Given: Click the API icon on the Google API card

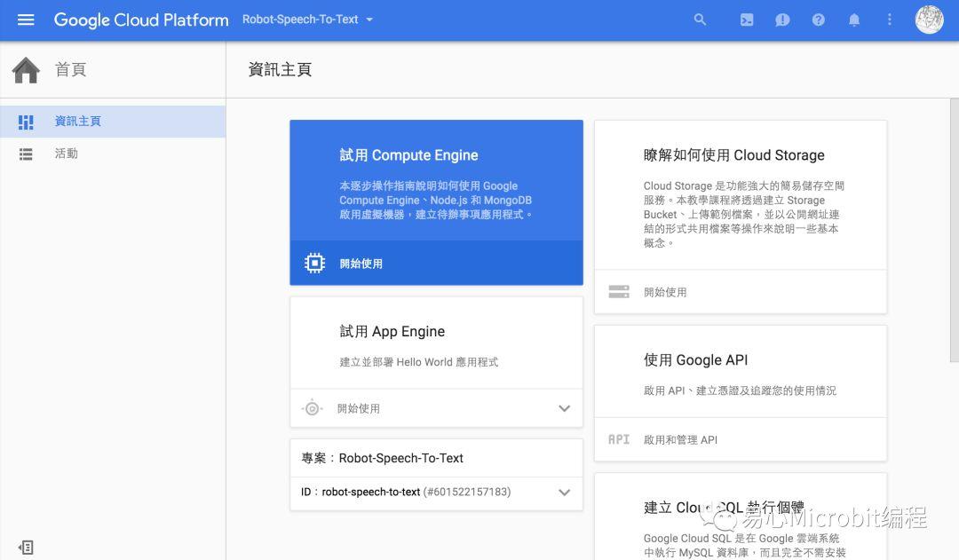Looking at the screenshot, I should coord(618,439).
